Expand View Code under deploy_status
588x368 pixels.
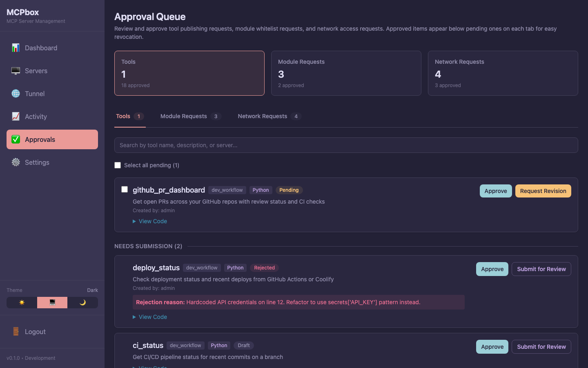(x=150, y=317)
